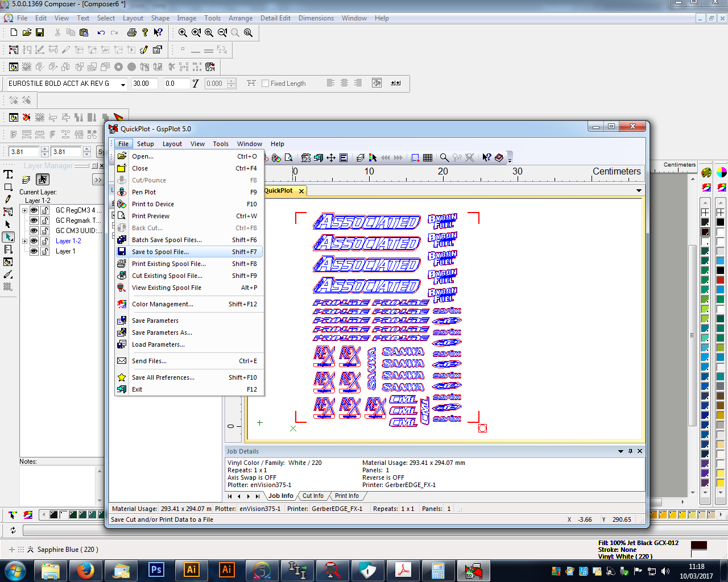728x582 pixels.
Task: Click the >> expand button in Layer Manager
Action: [98, 180]
